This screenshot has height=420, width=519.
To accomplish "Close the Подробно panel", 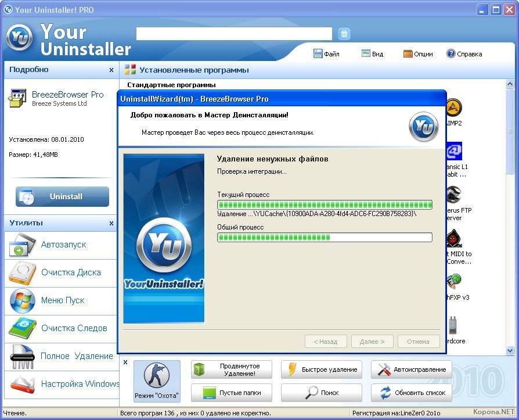I will click(111, 70).
